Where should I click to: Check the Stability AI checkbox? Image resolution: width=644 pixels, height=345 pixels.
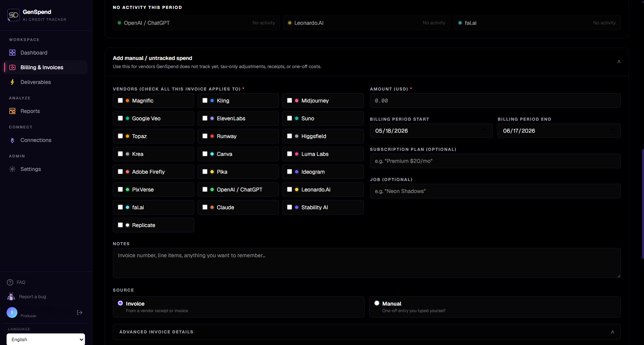(x=289, y=207)
